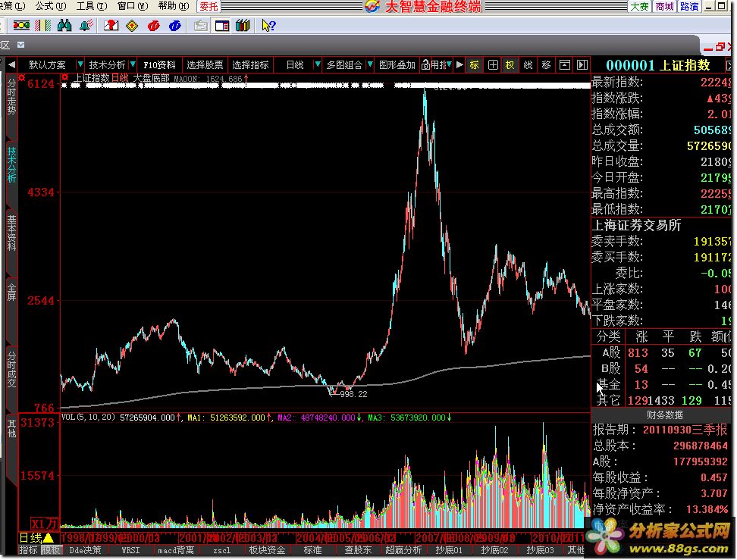The height and width of the screenshot is (560, 737).
Task: Switch to the 查股东 indicator tab
Action: point(358,549)
